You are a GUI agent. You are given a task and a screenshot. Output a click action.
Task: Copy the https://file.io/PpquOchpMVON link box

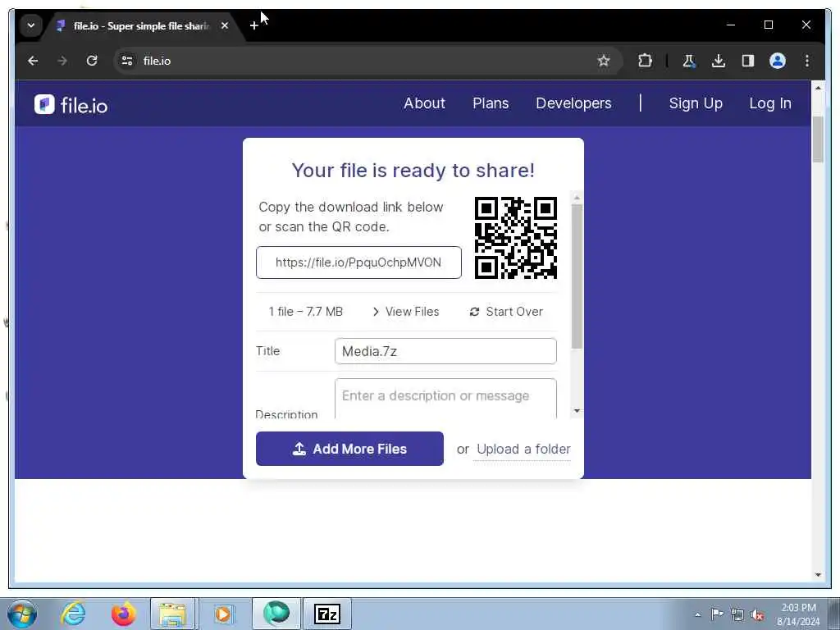(358, 262)
